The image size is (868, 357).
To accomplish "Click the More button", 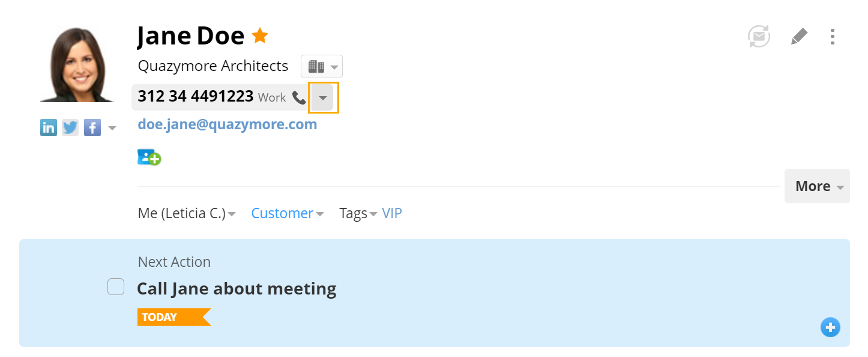I will [x=817, y=186].
